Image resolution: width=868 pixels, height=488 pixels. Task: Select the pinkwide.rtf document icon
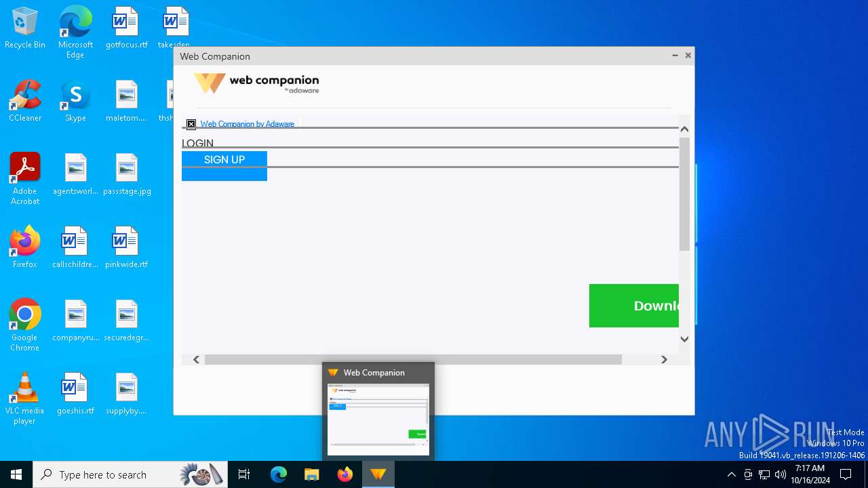(126, 248)
